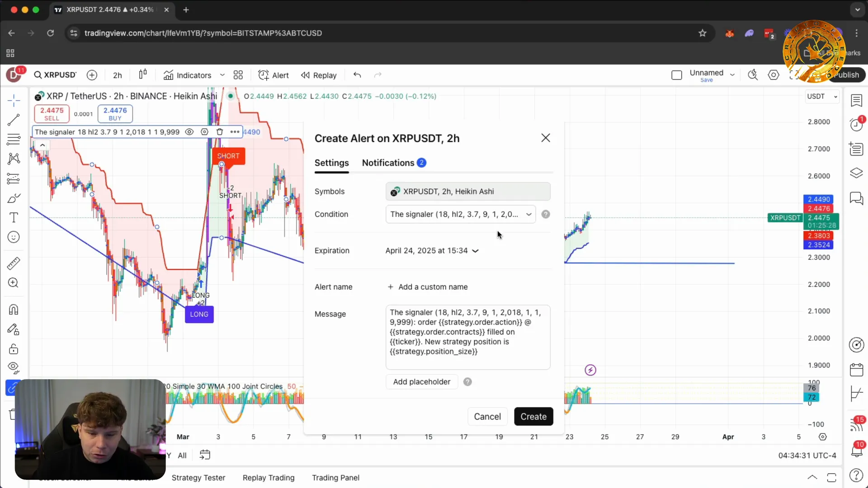Click the Alert button in toolbar
The width and height of the screenshot is (868, 488).
(273, 75)
